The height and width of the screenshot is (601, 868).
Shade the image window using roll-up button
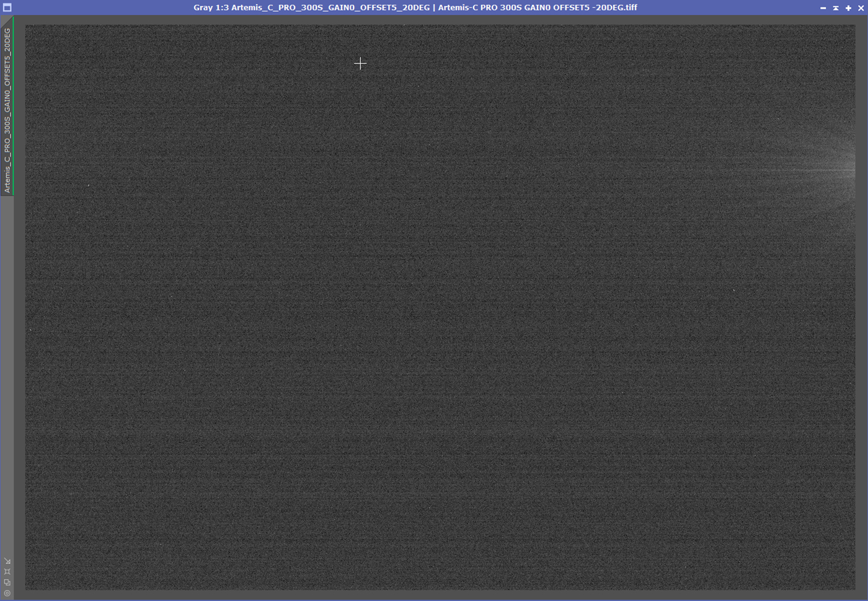tap(836, 8)
